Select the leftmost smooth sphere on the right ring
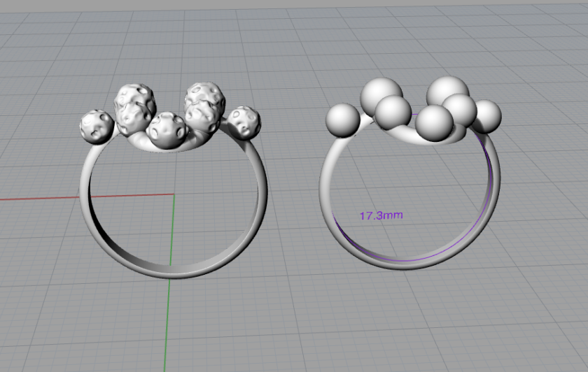This screenshot has height=372, width=588. 343,120
